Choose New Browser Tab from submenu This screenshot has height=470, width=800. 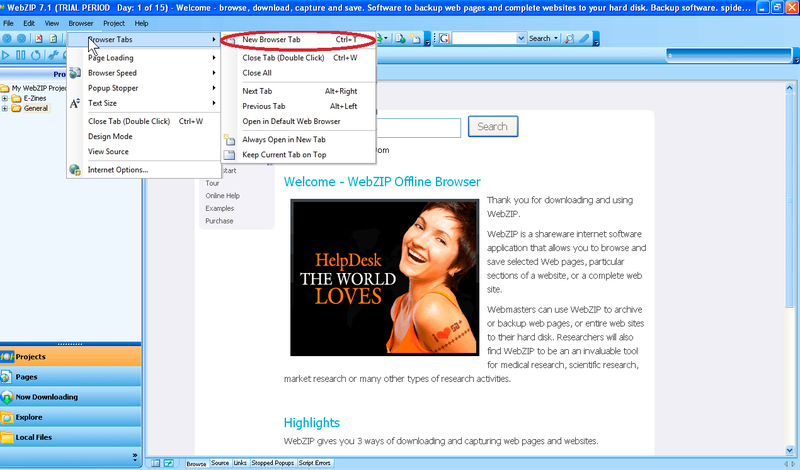click(298, 39)
